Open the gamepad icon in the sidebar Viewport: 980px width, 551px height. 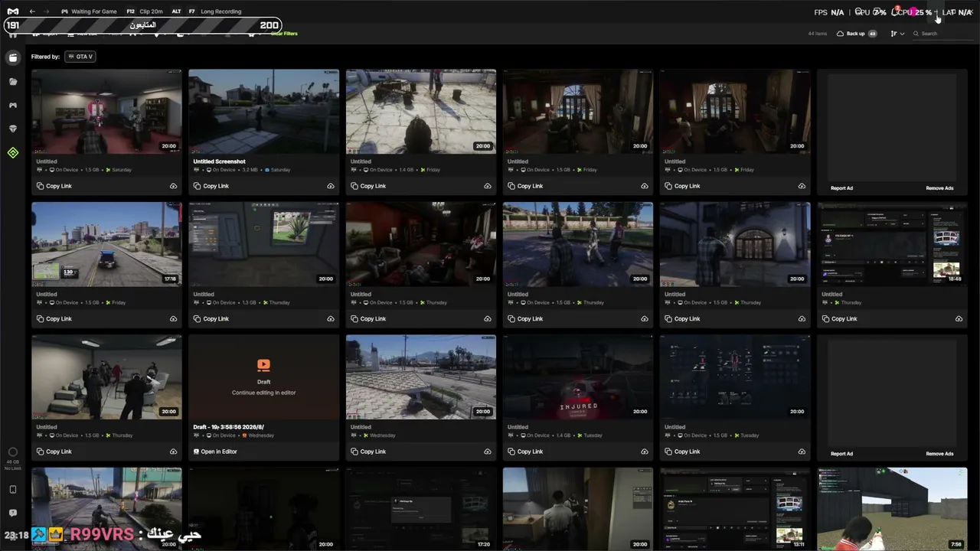[x=13, y=105]
